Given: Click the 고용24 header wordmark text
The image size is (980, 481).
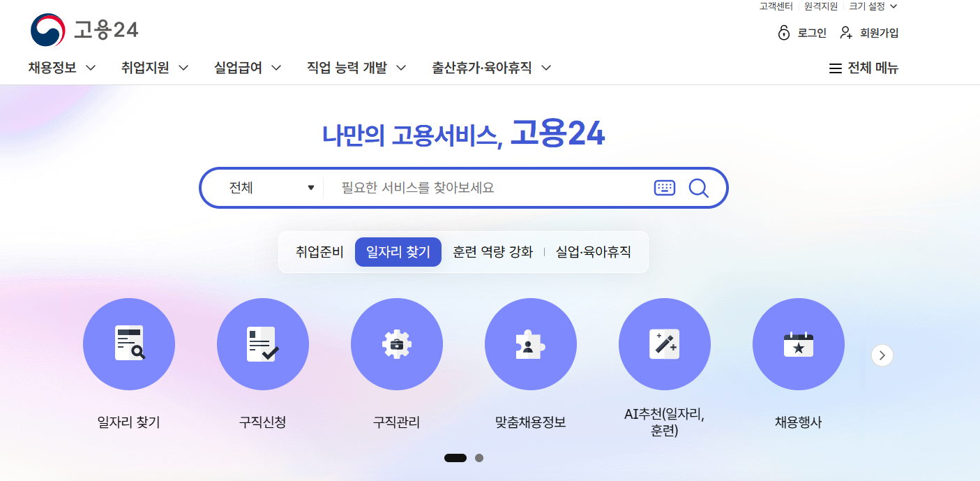Looking at the screenshot, I should click(106, 31).
